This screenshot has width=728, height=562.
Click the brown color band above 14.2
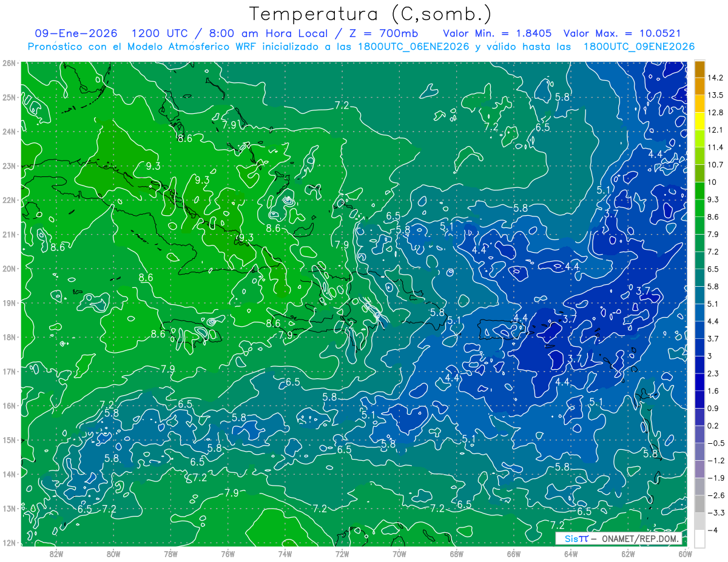[x=699, y=69]
